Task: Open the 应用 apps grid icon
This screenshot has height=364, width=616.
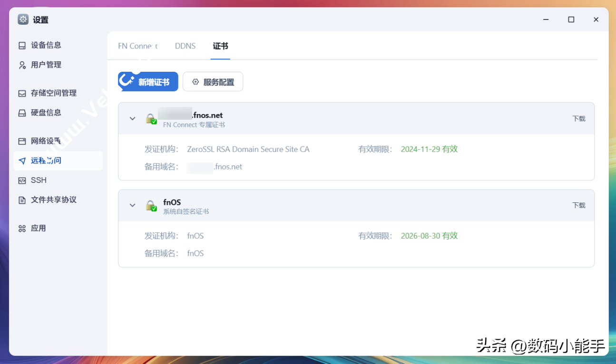Action: tap(22, 229)
